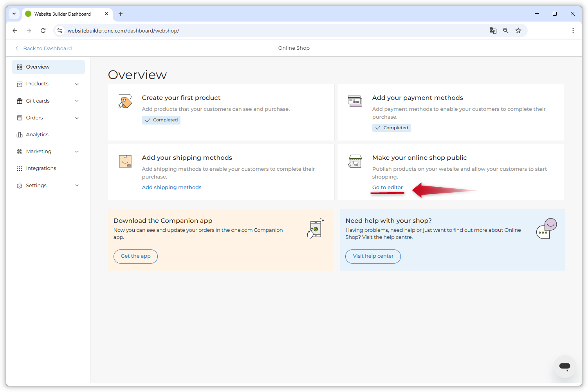
Task: Open a new browser tab
Action: 120,14
